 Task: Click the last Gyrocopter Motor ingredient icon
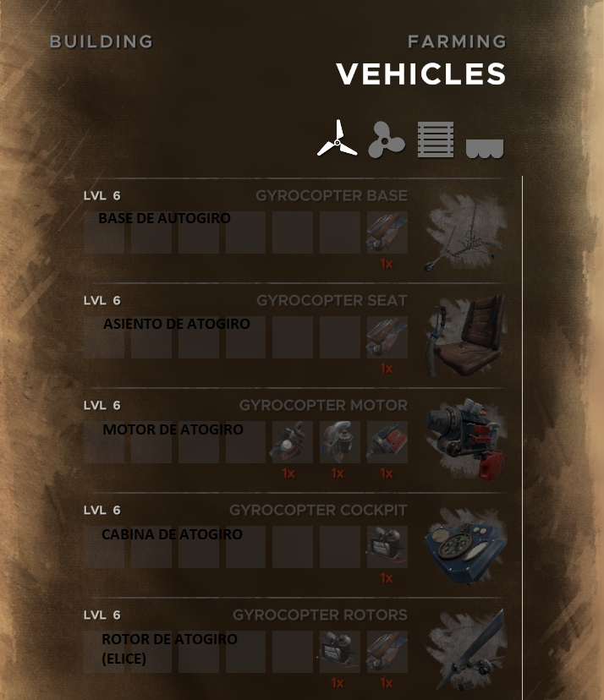(387, 442)
